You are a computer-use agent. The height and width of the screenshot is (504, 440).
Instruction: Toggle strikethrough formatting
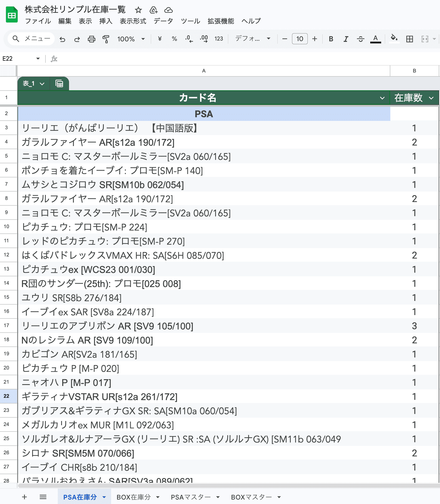(361, 39)
